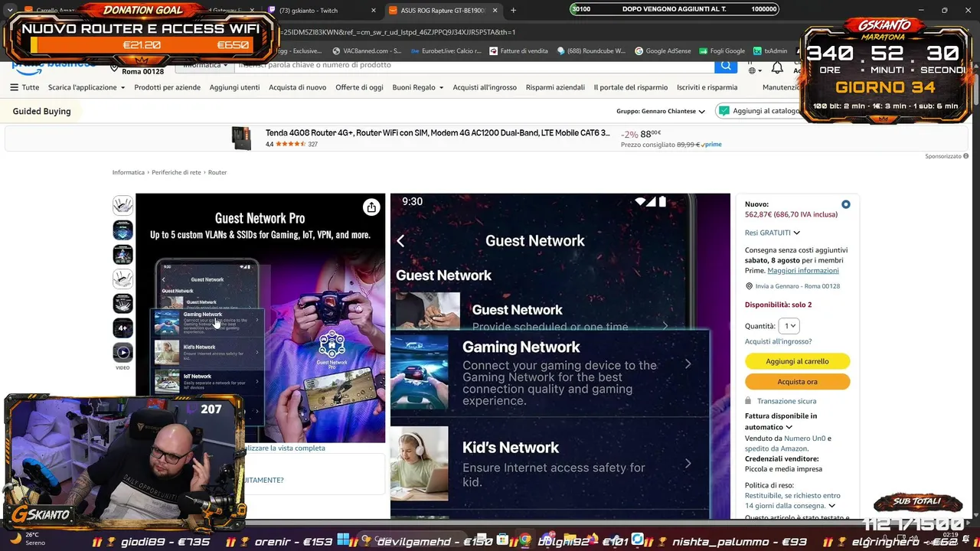This screenshot has width=980, height=551.
Task: Click the Informatica breadcrumb
Action: (x=129, y=172)
